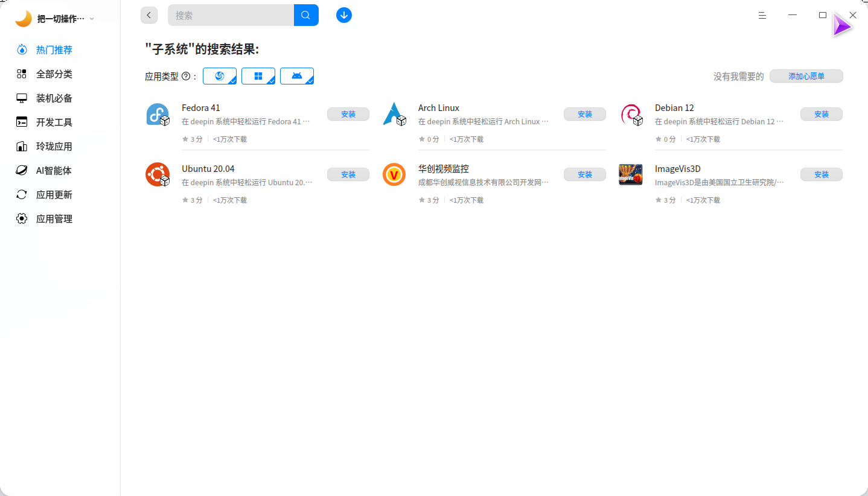
Task: Toggle the Windows app type filter
Action: click(x=258, y=76)
